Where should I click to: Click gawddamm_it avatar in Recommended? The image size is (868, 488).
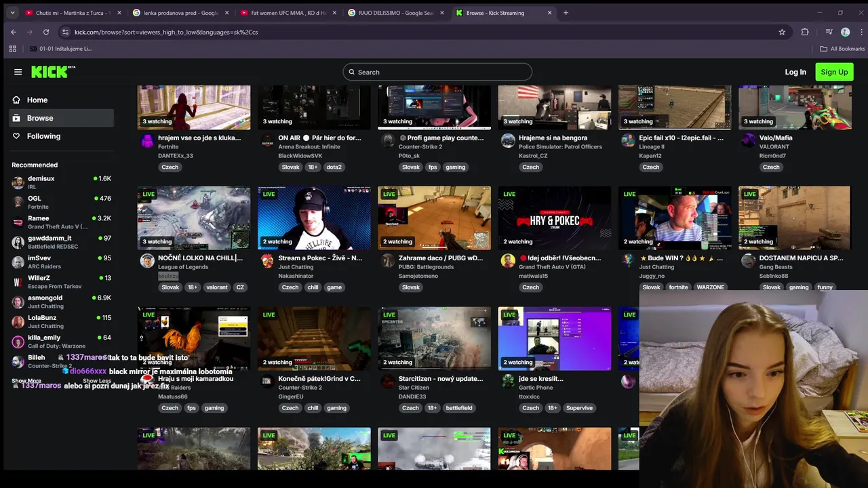[18, 242]
